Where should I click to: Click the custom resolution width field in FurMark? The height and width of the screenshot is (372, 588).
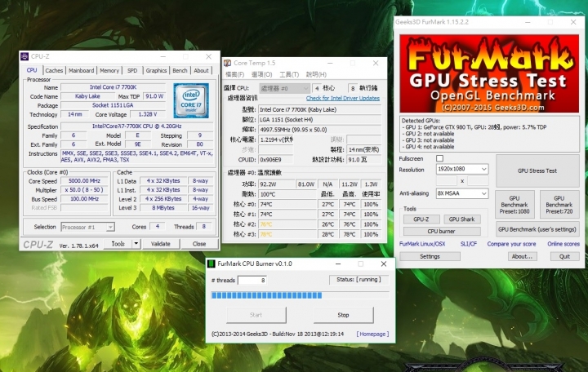(x=446, y=180)
